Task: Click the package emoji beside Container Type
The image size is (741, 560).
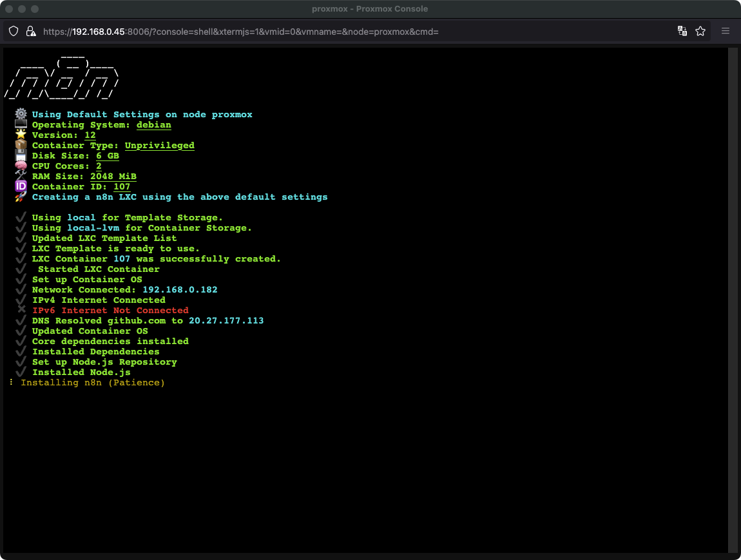Action: click(21, 146)
